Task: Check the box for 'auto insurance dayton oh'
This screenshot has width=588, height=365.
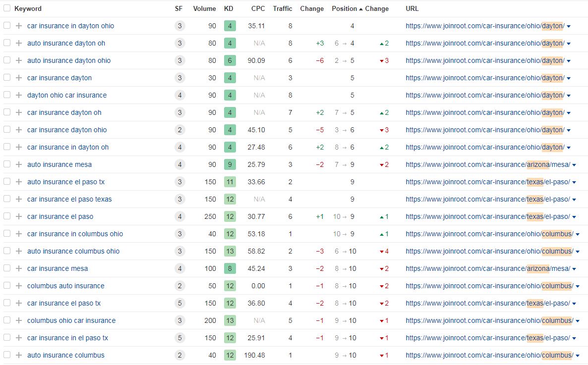Action: point(7,43)
